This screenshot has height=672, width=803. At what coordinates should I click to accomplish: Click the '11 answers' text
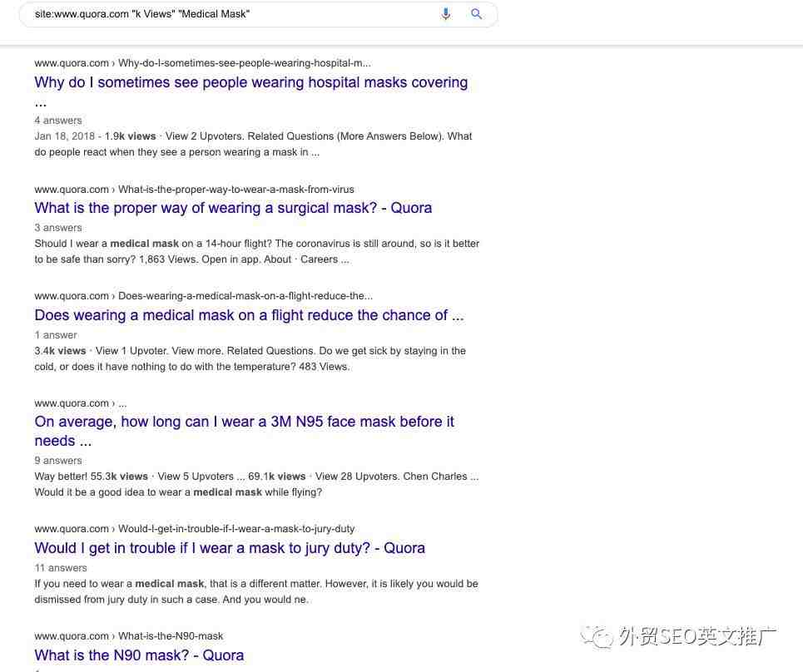61,568
